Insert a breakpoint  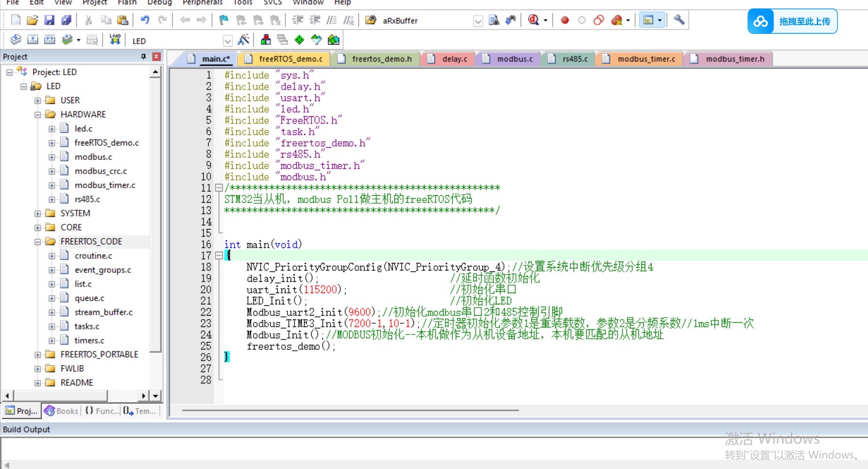click(565, 20)
